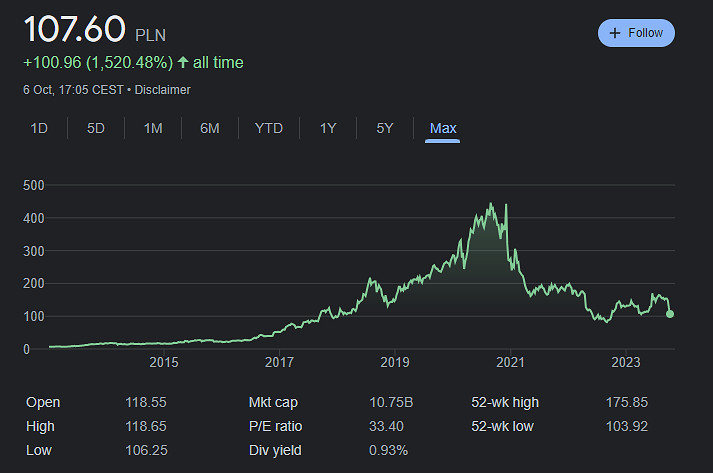This screenshot has height=473, width=713.
Task: Click the 107.60 price heading
Action: click(75, 29)
